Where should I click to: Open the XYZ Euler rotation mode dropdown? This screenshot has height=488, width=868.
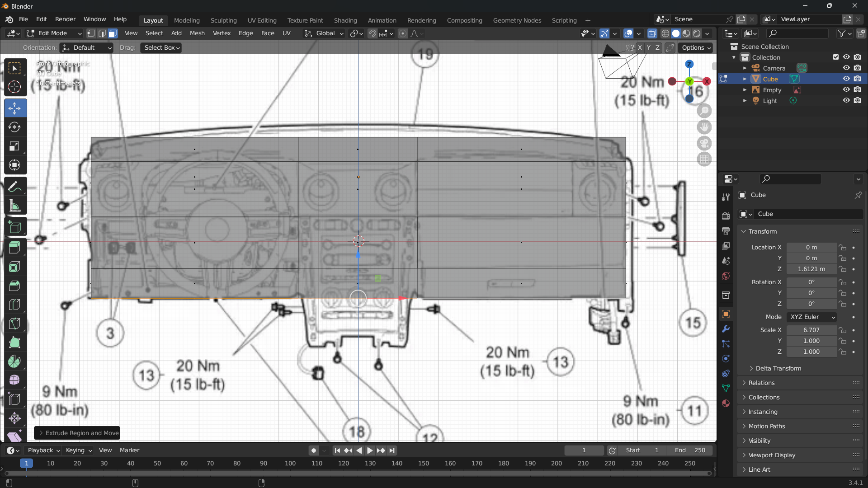pos(812,317)
